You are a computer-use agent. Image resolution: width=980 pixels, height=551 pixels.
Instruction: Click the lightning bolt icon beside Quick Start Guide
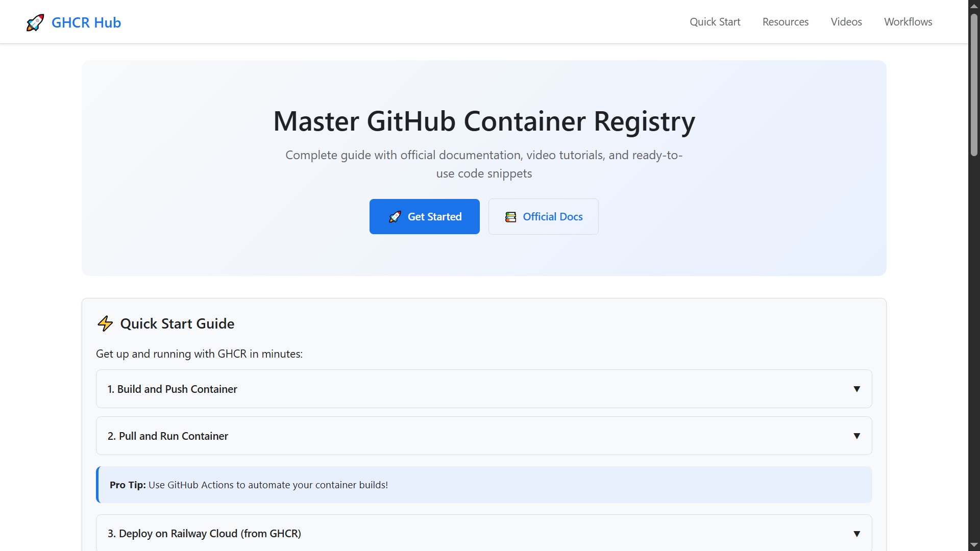(x=105, y=323)
